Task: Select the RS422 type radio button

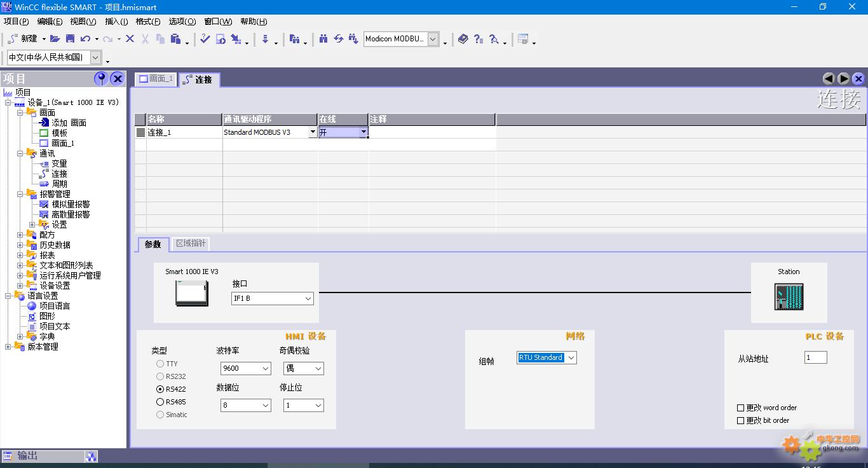Action: tap(160, 389)
